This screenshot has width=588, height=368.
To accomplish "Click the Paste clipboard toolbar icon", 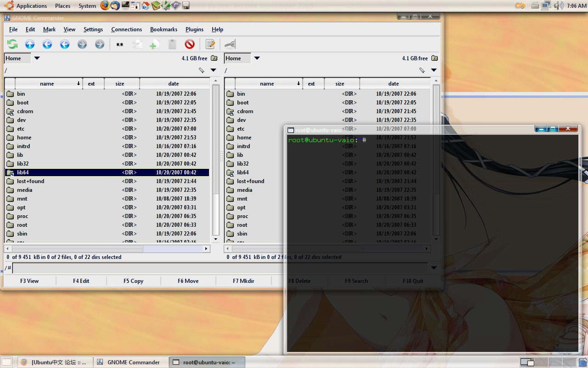I will click(172, 44).
